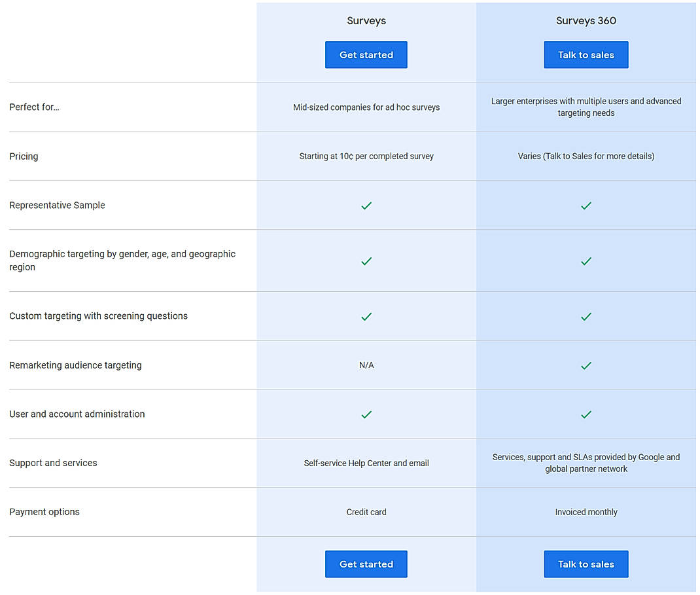Screen dimensions: 700x595
Task: Click the N/A cell for Remarketing audience targeting
Action: pos(366,365)
